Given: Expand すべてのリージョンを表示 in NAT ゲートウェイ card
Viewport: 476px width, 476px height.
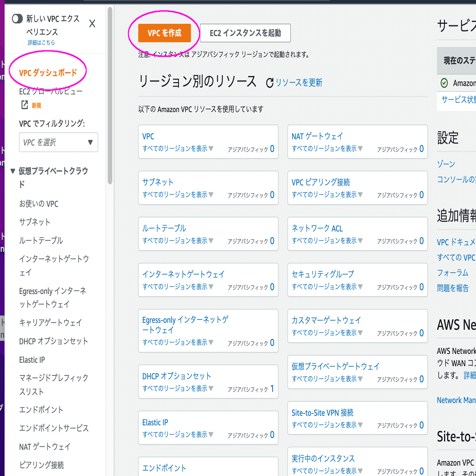Looking at the screenshot, I should point(327,149).
